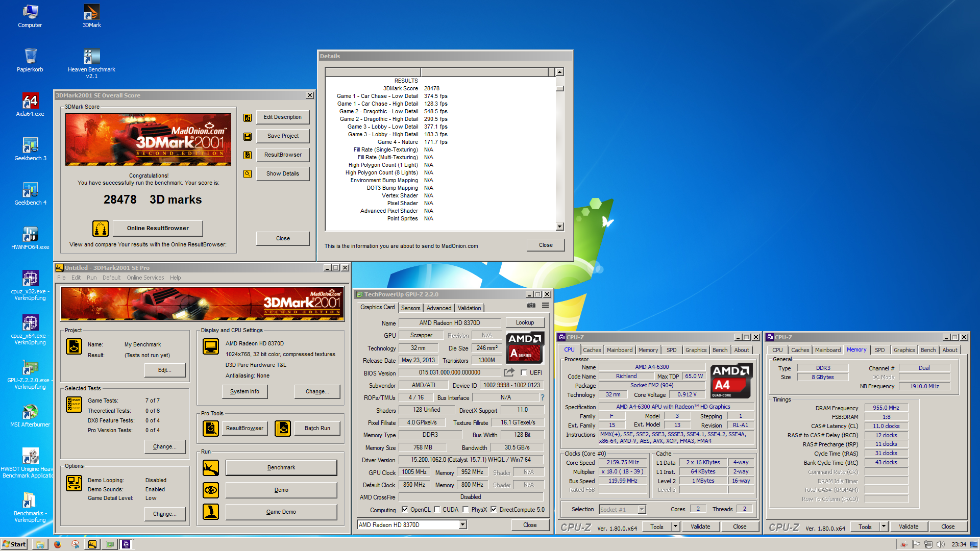
Task: Click the scroll down arrow in the Details list
Action: pyautogui.click(x=560, y=227)
